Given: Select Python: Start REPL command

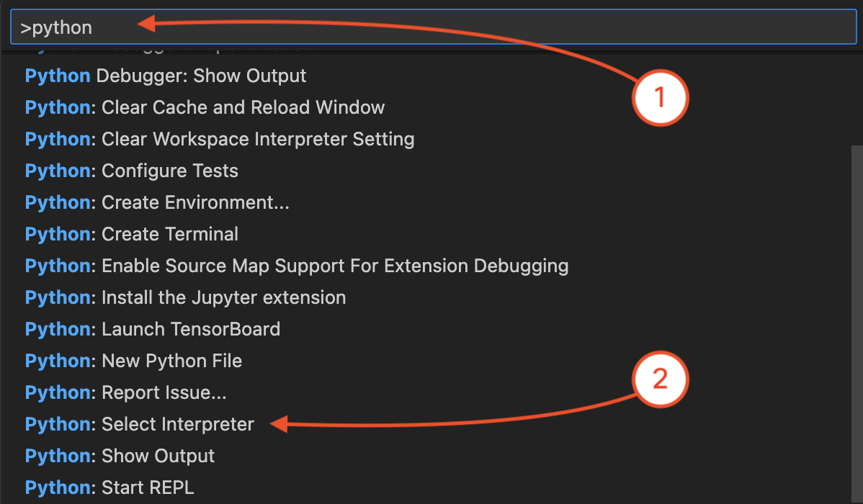Looking at the screenshot, I should [x=109, y=487].
